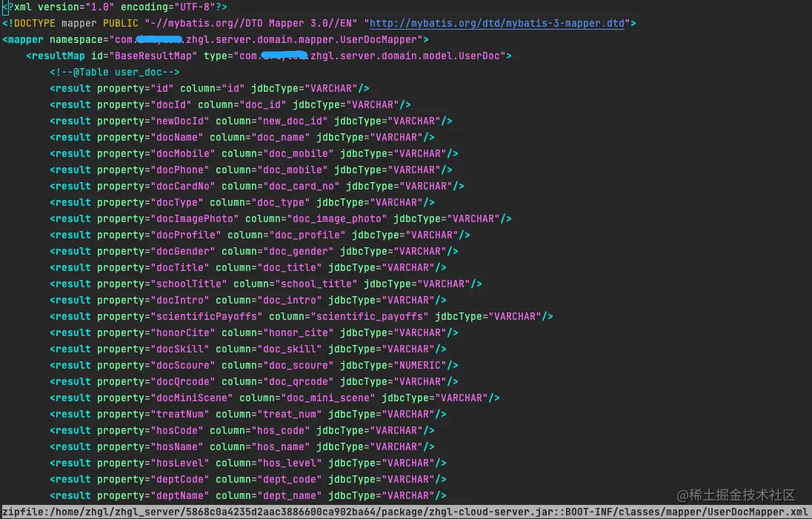Image resolution: width=812 pixels, height=519 pixels.
Task: Click the mapper namespace UserDocMapper line
Action: 216,40
